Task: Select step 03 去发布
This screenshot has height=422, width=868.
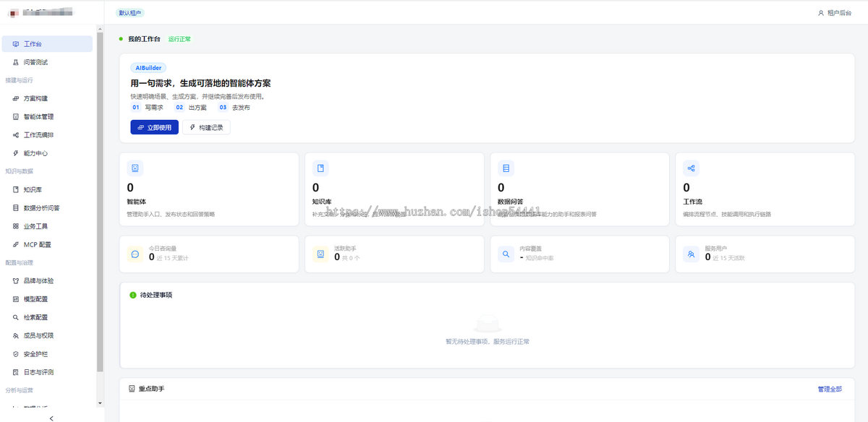Action: click(234, 107)
